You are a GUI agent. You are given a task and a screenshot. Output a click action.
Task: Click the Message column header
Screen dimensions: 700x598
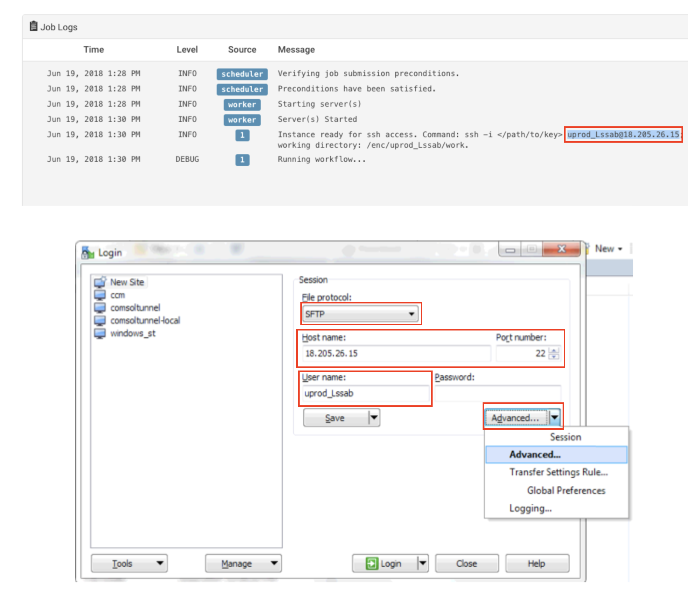296,50
